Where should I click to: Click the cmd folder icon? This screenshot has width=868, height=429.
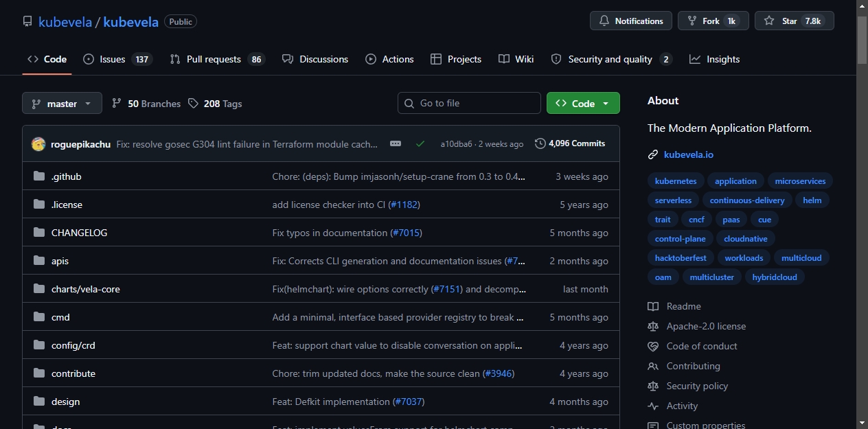(x=39, y=317)
